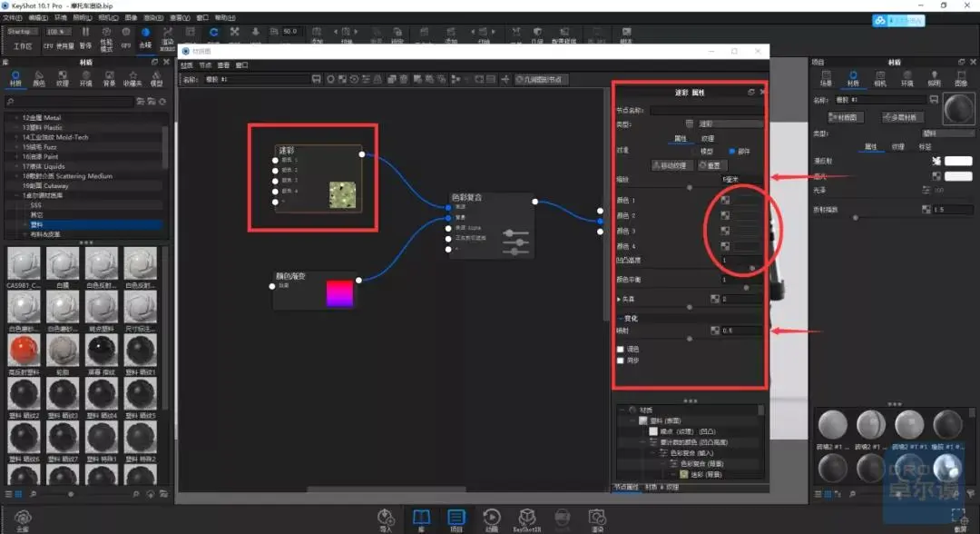This screenshot has height=534, width=980.
Task: Open the library favorites star tab
Action: tap(132, 79)
